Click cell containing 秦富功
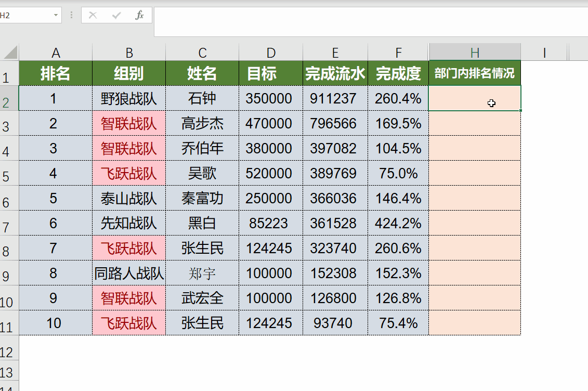The height and width of the screenshot is (391, 588). click(202, 198)
